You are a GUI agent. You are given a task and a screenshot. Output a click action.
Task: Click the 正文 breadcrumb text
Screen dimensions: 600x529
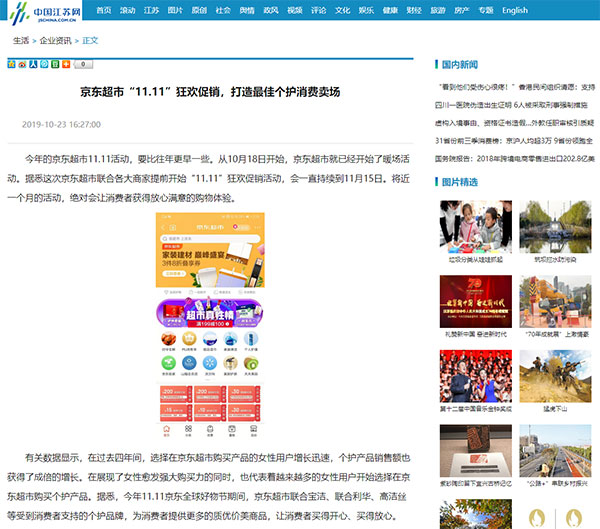90,41
